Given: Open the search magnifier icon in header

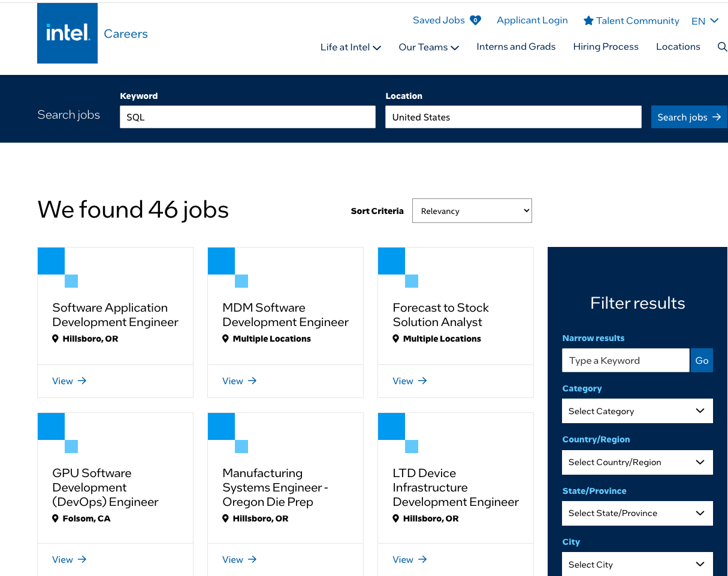Looking at the screenshot, I should [722, 47].
